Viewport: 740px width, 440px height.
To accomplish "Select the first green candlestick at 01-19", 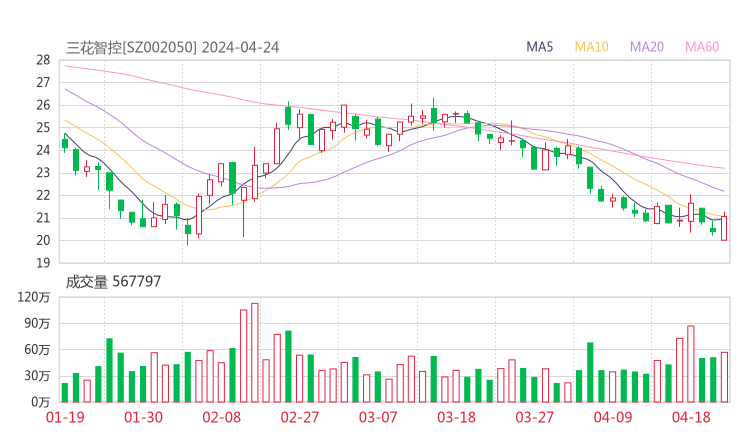I will point(65,143).
